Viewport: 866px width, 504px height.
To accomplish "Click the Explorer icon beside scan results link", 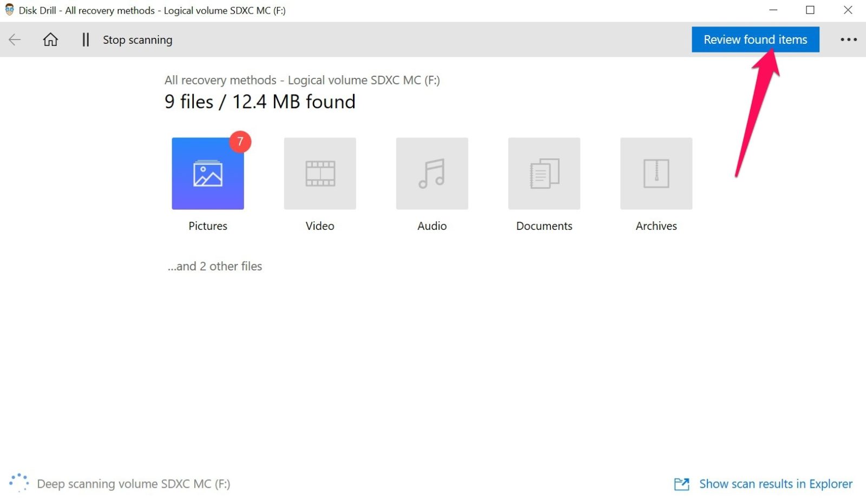I will pyautogui.click(x=682, y=484).
